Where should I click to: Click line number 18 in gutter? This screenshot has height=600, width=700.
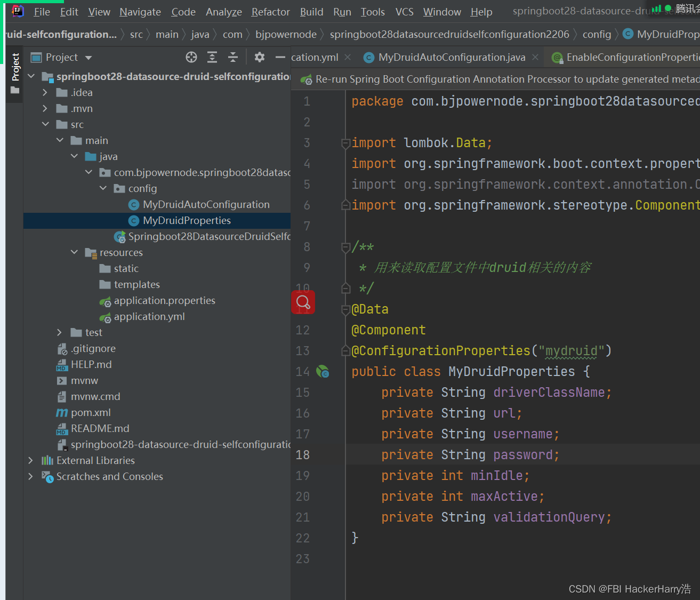(x=303, y=455)
